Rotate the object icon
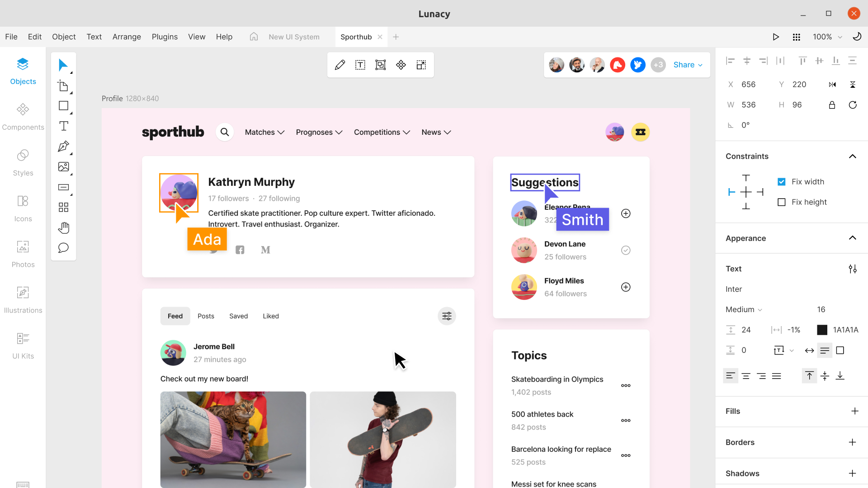 853,105
